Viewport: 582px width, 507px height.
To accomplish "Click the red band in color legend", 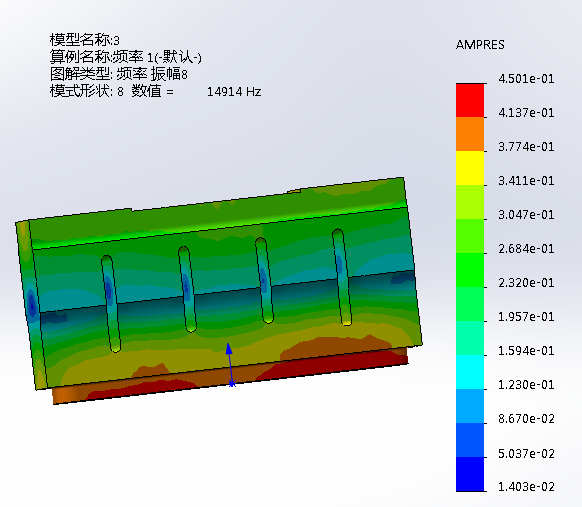I will (x=470, y=100).
